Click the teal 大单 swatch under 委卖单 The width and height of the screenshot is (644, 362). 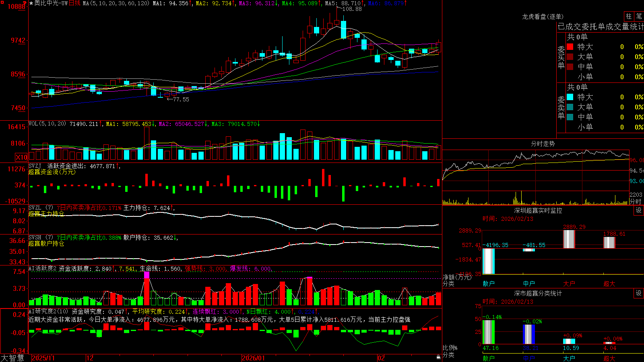coord(570,107)
